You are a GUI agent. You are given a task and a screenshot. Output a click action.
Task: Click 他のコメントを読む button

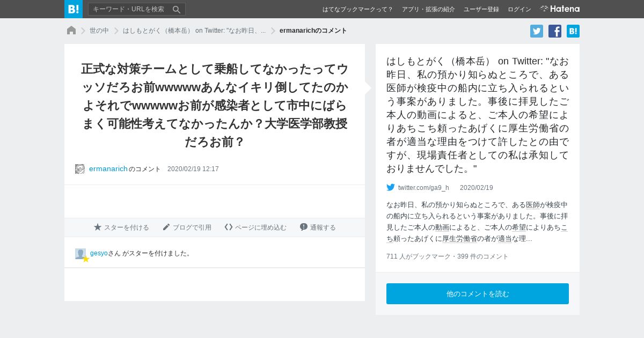(x=478, y=294)
